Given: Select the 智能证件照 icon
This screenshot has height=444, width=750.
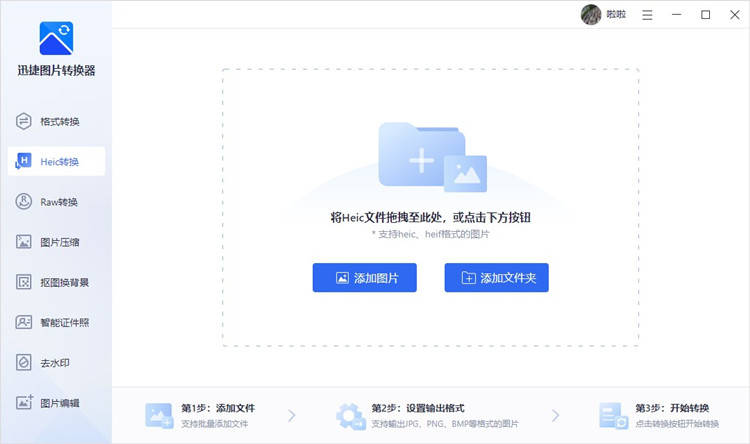Looking at the screenshot, I should coord(23,322).
